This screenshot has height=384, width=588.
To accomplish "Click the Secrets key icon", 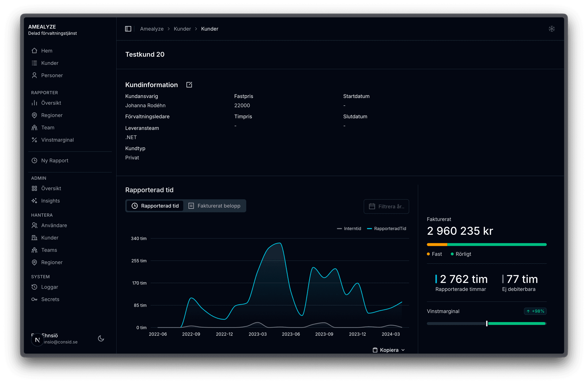I will click(35, 299).
